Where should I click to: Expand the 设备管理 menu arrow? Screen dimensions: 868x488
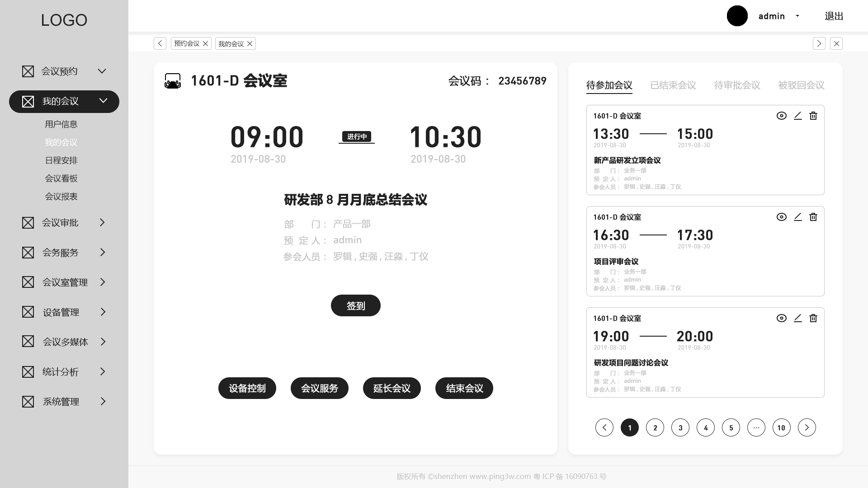(103, 312)
